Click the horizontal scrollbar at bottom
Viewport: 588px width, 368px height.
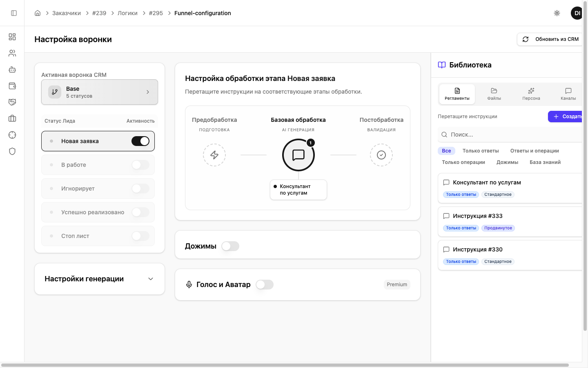coord(285,365)
